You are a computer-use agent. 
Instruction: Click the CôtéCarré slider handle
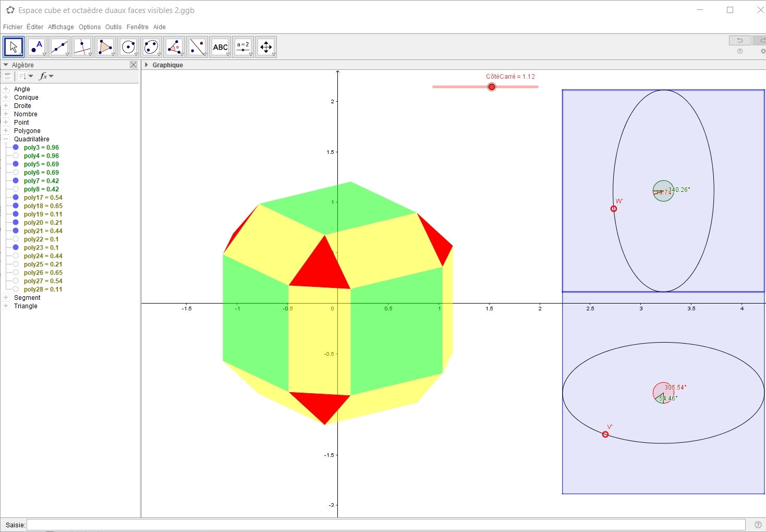click(x=492, y=87)
